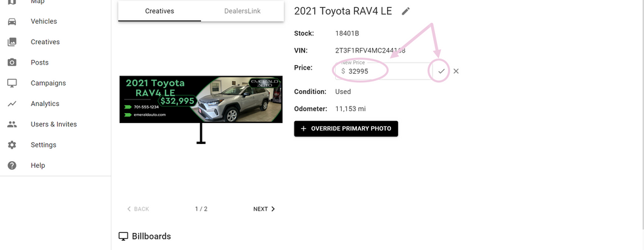Screen dimensions: 644x250
Task: Click the Posts camera icon
Action: [x=12, y=63]
